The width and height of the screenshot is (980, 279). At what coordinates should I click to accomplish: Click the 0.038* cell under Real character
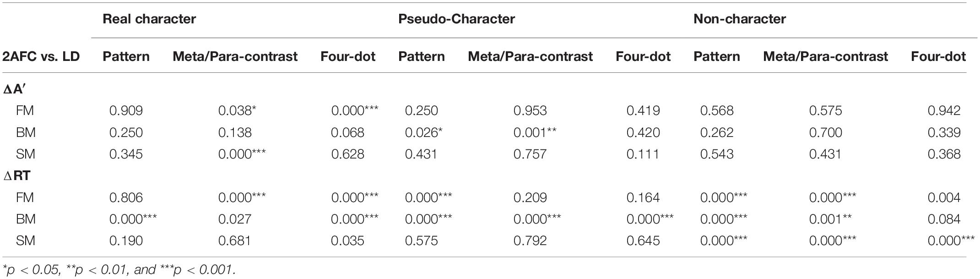click(x=237, y=111)
